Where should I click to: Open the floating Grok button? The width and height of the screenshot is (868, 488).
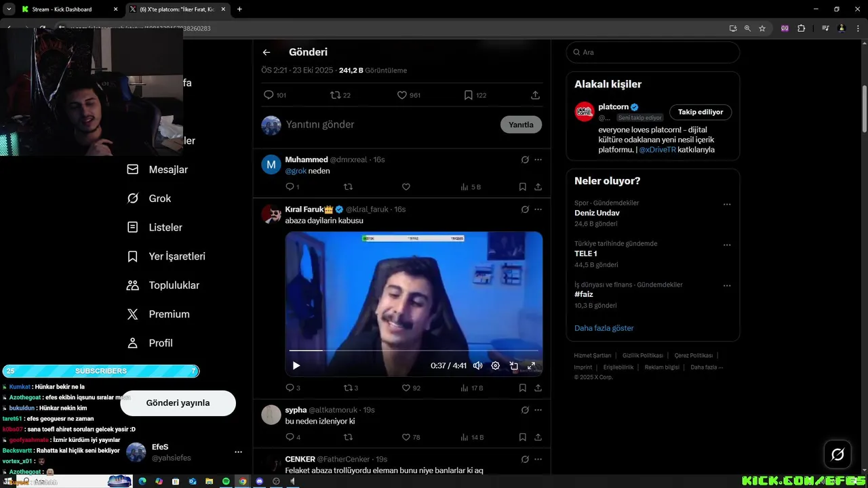[x=837, y=454]
